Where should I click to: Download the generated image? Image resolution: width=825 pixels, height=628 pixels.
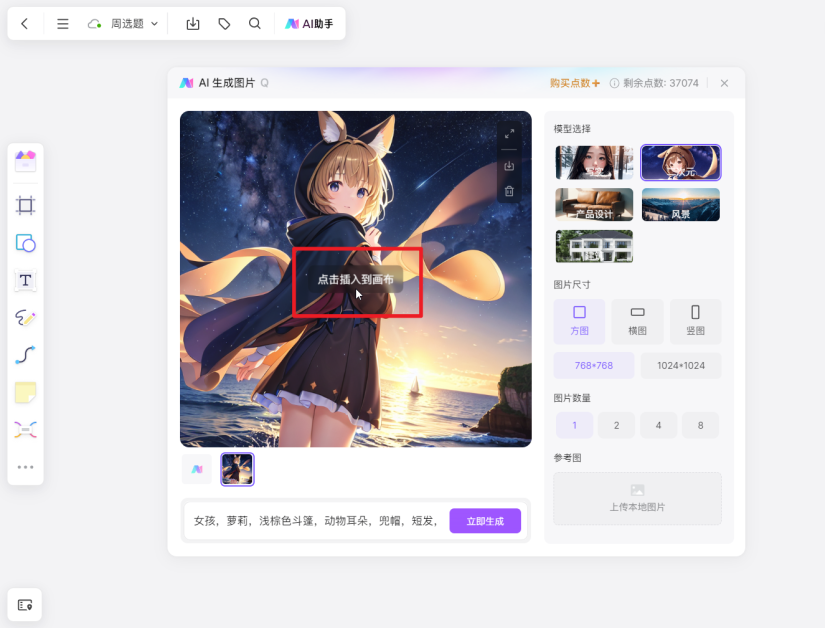click(x=509, y=166)
